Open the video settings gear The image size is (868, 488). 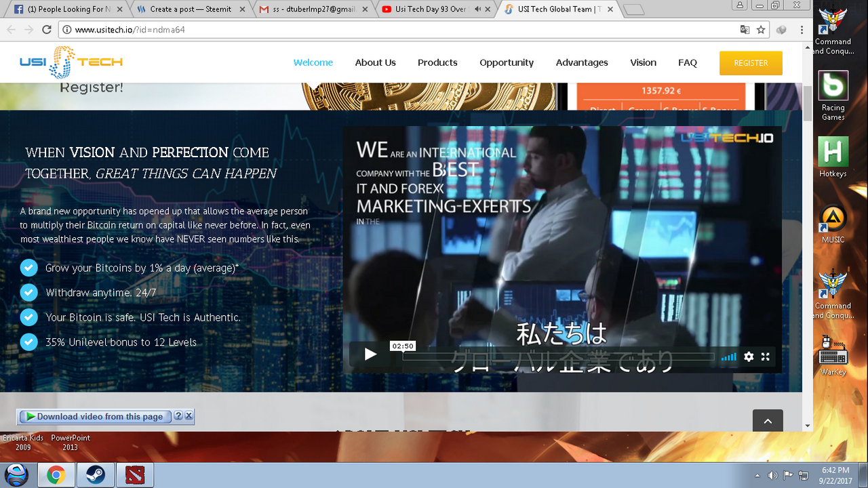[x=749, y=357]
